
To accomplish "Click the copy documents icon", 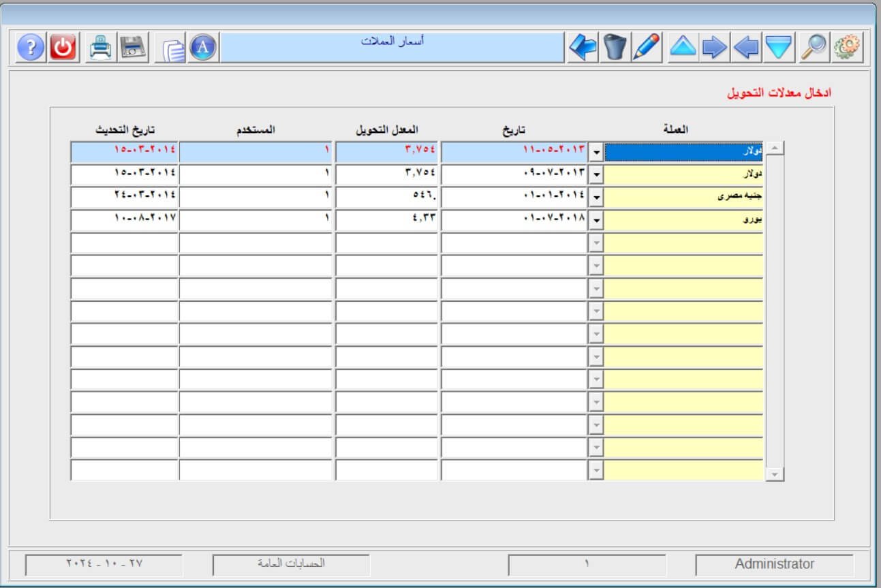I will tap(174, 49).
